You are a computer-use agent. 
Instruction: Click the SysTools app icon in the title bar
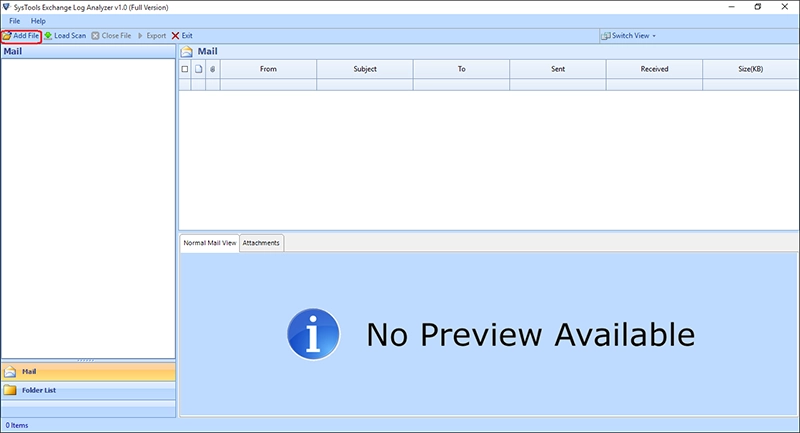[6, 7]
